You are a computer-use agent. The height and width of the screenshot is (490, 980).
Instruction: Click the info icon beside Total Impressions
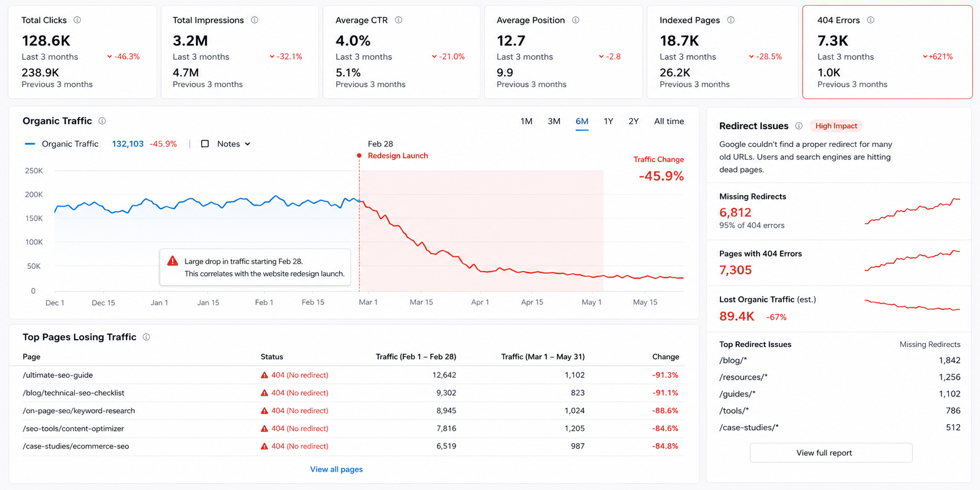point(255,20)
